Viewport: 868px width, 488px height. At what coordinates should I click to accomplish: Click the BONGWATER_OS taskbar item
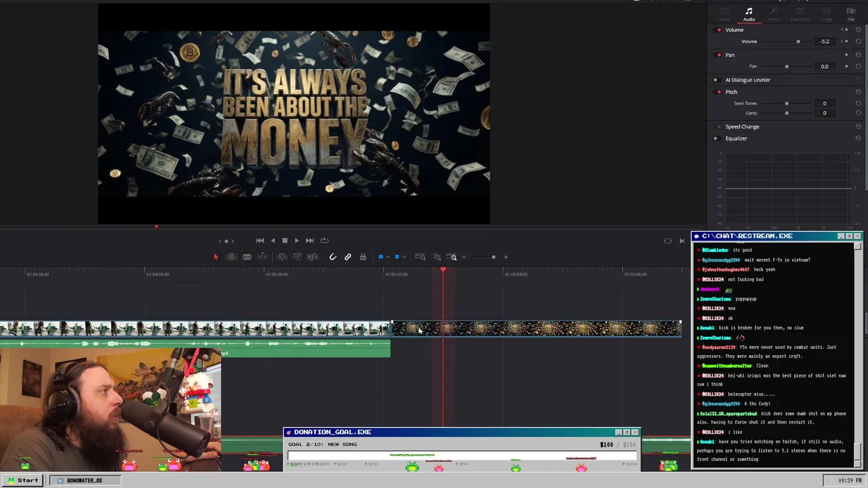(84, 481)
